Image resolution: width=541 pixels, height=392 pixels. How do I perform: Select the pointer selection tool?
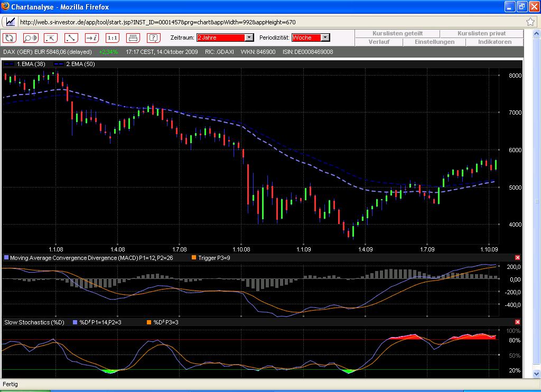coord(51,38)
